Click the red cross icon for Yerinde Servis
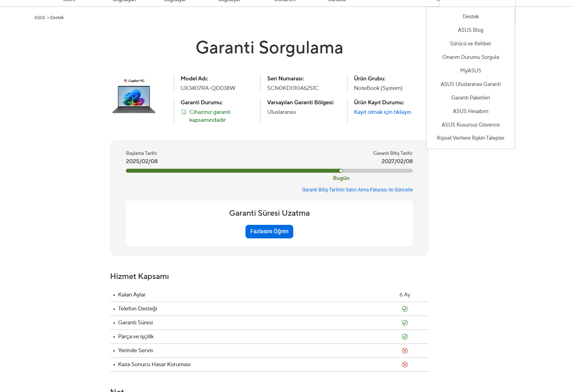 [405, 351]
